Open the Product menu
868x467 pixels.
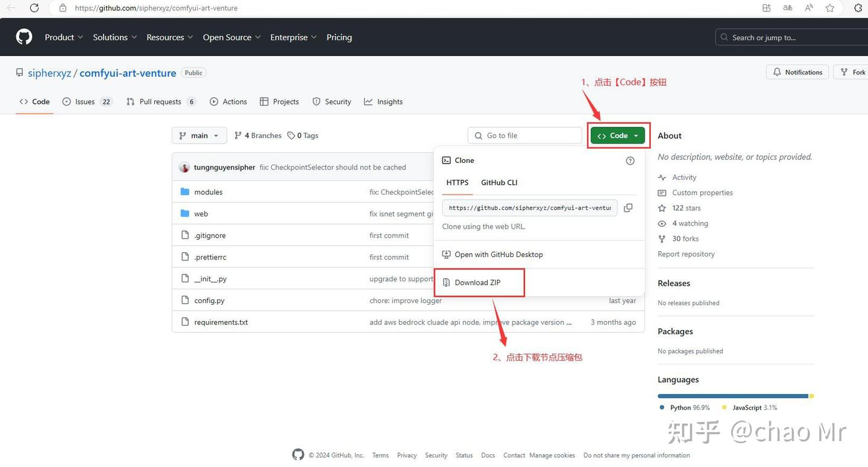point(64,37)
